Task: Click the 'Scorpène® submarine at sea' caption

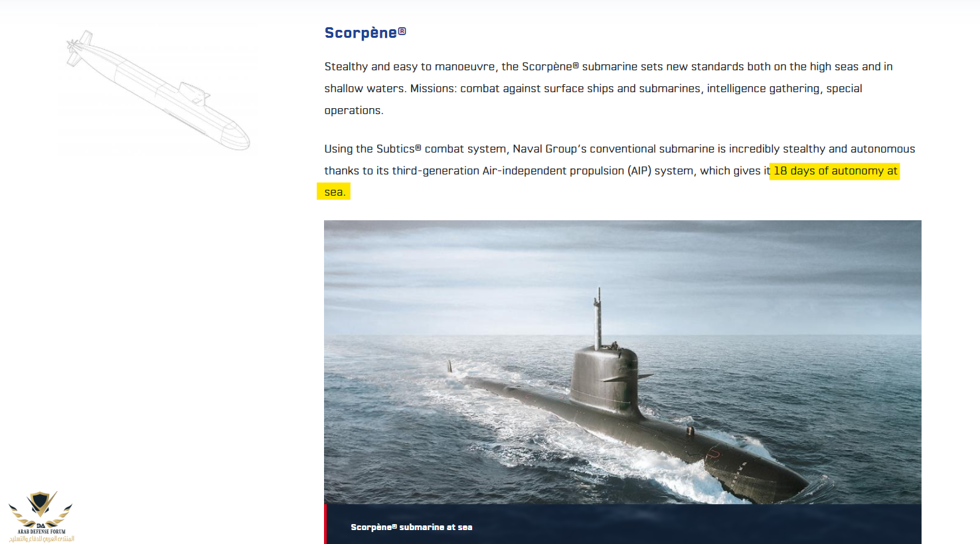Action: click(411, 527)
